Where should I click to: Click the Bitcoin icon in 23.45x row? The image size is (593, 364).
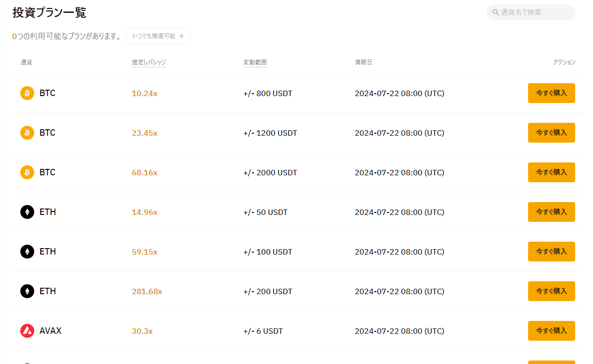pos(27,133)
